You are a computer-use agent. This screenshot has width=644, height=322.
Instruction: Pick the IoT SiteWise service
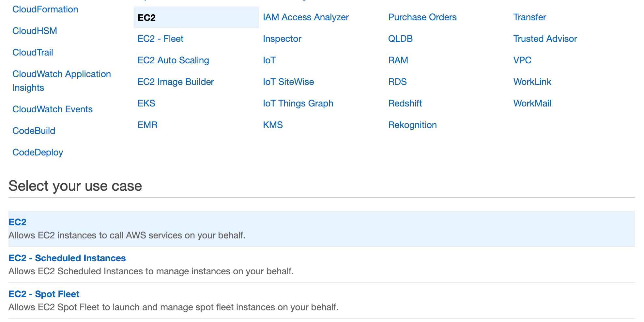point(288,82)
